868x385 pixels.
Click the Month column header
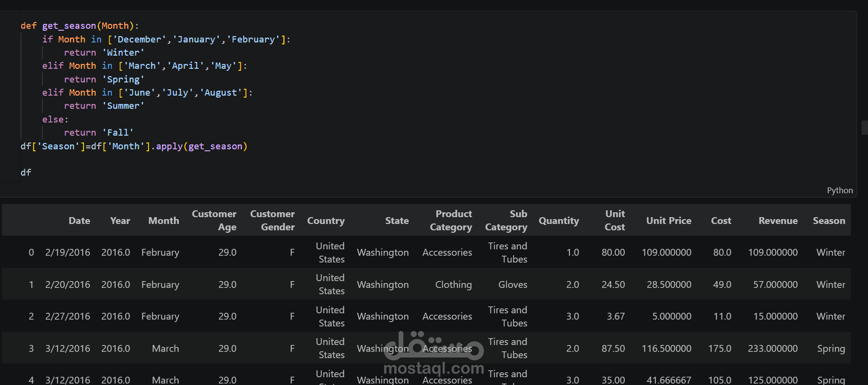[x=164, y=221]
